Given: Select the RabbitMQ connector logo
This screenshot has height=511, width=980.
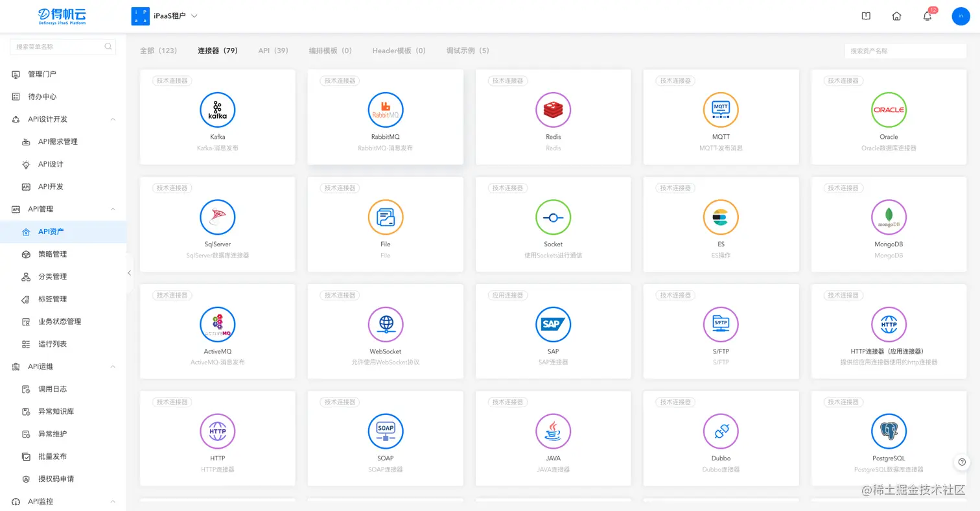Looking at the screenshot, I should (386, 110).
